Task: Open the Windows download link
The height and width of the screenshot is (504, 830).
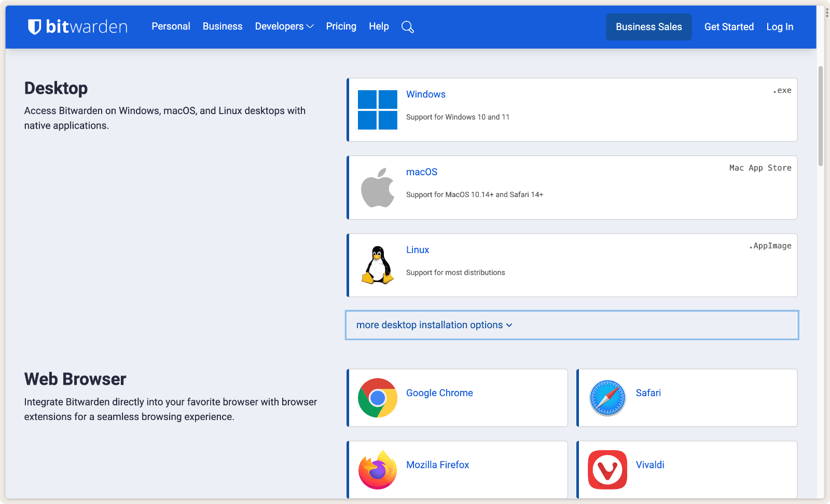Action: pyautogui.click(x=426, y=94)
